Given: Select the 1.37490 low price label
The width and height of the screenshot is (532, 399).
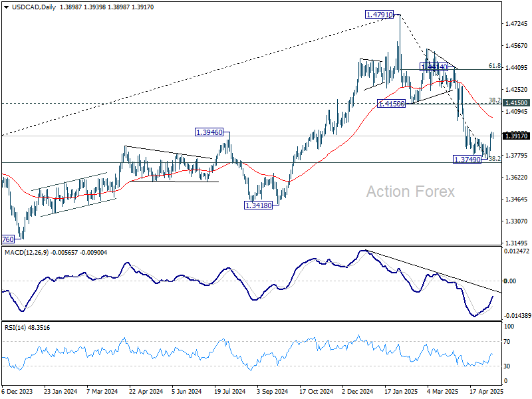Looking at the screenshot, I should (467, 160).
